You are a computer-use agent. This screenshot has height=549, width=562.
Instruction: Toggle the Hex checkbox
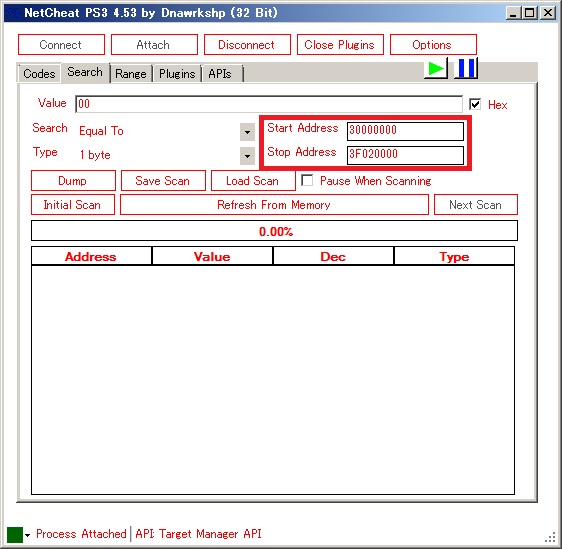coord(475,104)
